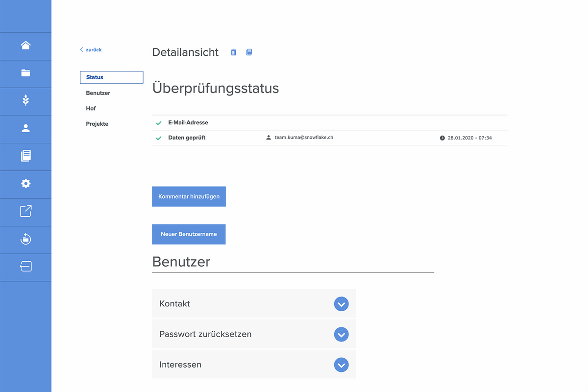Viewport: 588px width, 392px height.
Task: Click the person icon before team.kuma email
Action: 269,138
